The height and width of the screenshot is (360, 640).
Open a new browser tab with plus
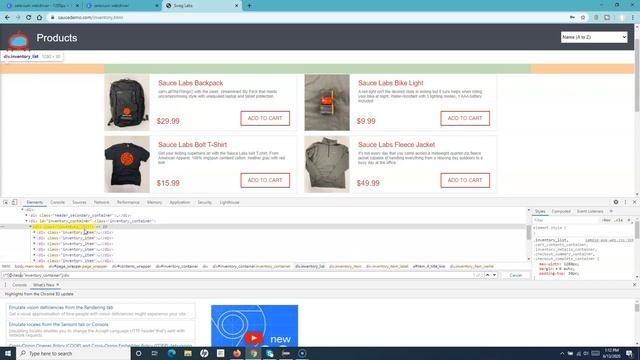249,6
